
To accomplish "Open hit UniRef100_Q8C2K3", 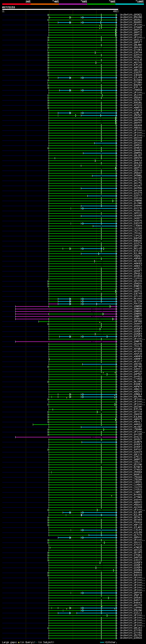I will (x=131, y=628).
